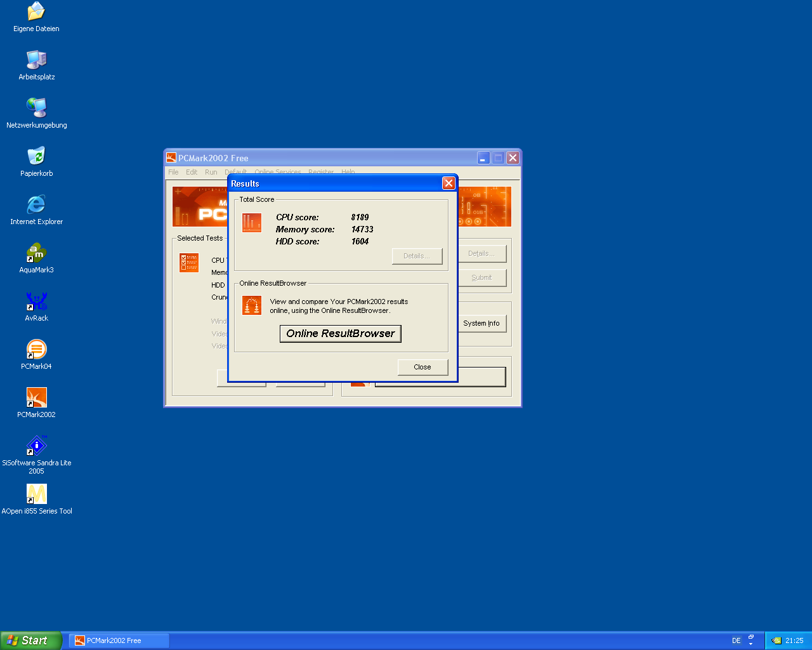Viewport: 812px width, 650px height.
Task: Select the AvRack desktop shortcut
Action: pyautogui.click(x=36, y=307)
